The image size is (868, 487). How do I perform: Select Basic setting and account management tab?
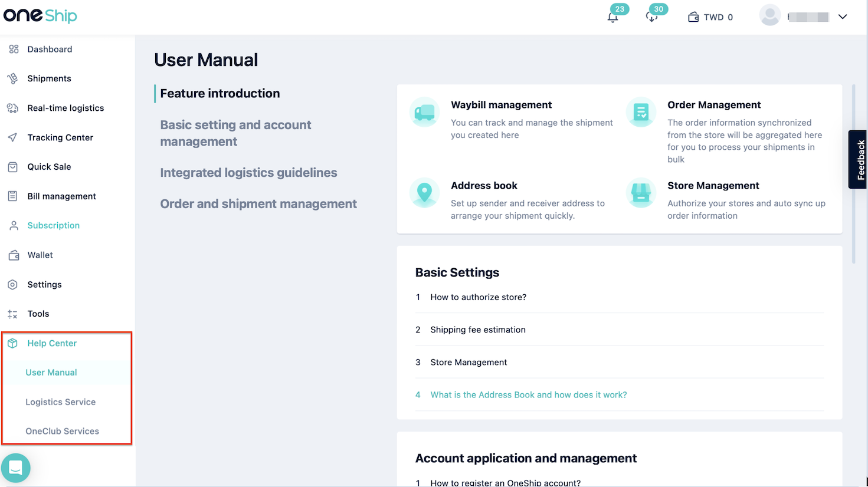pyautogui.click(x=236, y=133)
